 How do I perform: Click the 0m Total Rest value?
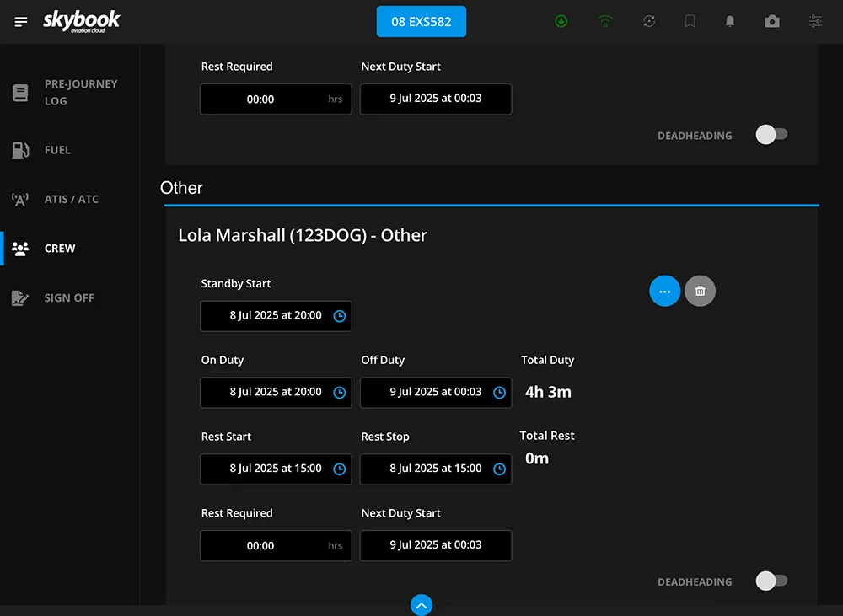[x=536, y=458]
